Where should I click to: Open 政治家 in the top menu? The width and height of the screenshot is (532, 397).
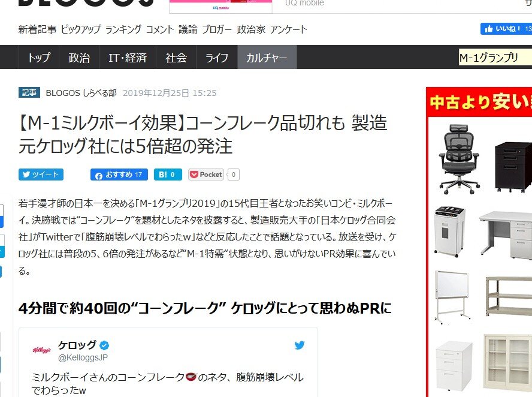251,29
